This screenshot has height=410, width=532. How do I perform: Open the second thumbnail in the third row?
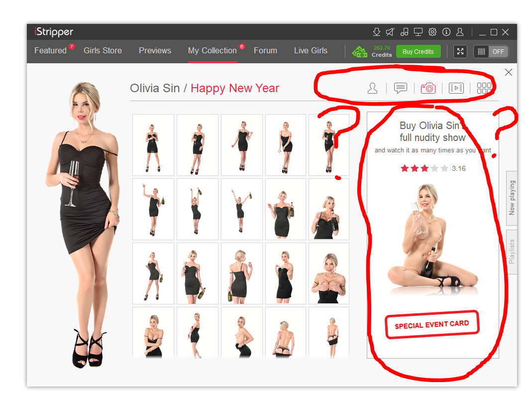coord(198,273)
